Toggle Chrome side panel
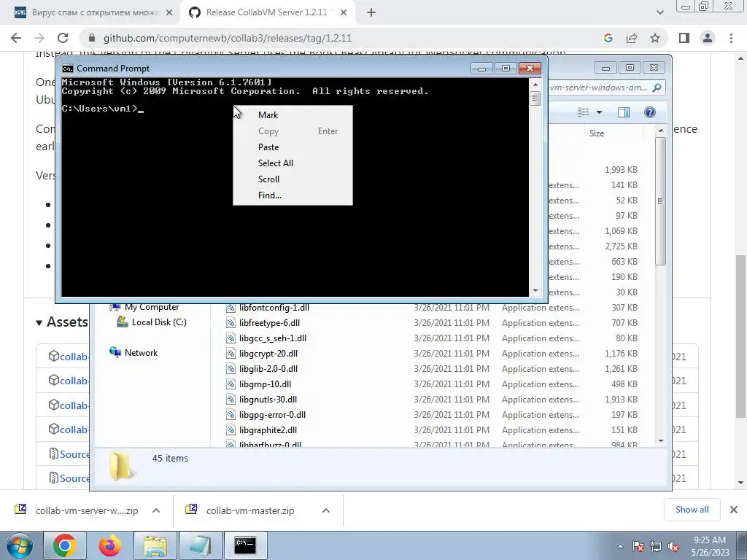This screenshot has width=747, height=560. click(684, 38)
